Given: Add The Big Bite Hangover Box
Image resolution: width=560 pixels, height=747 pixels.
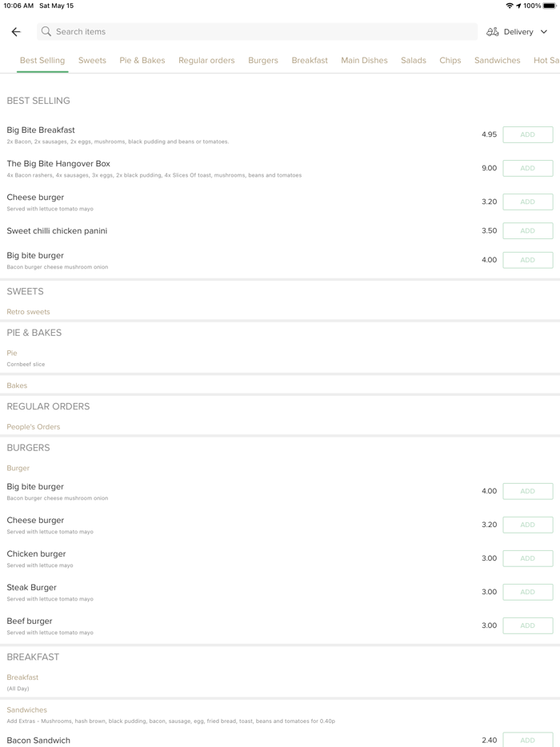Looking at the screenshot, I should (x=527, y=168).
